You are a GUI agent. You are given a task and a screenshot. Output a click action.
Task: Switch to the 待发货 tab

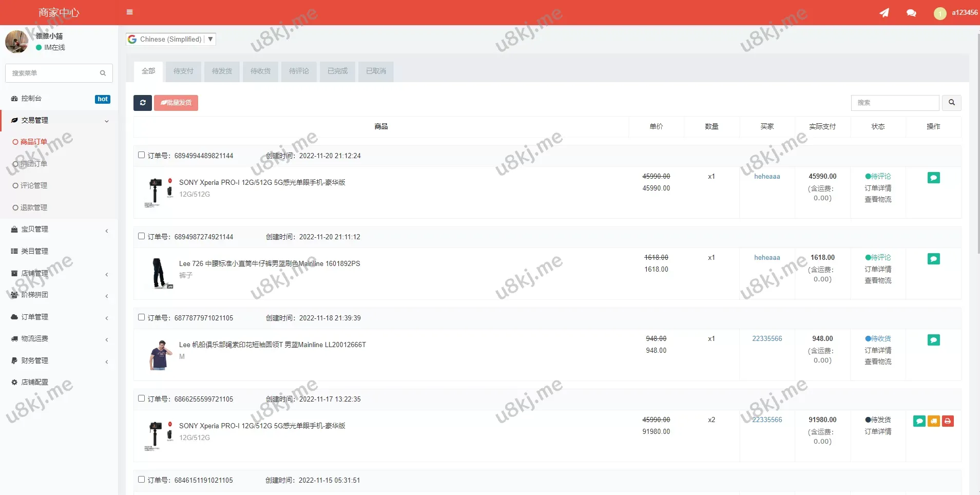pos(222,71)
